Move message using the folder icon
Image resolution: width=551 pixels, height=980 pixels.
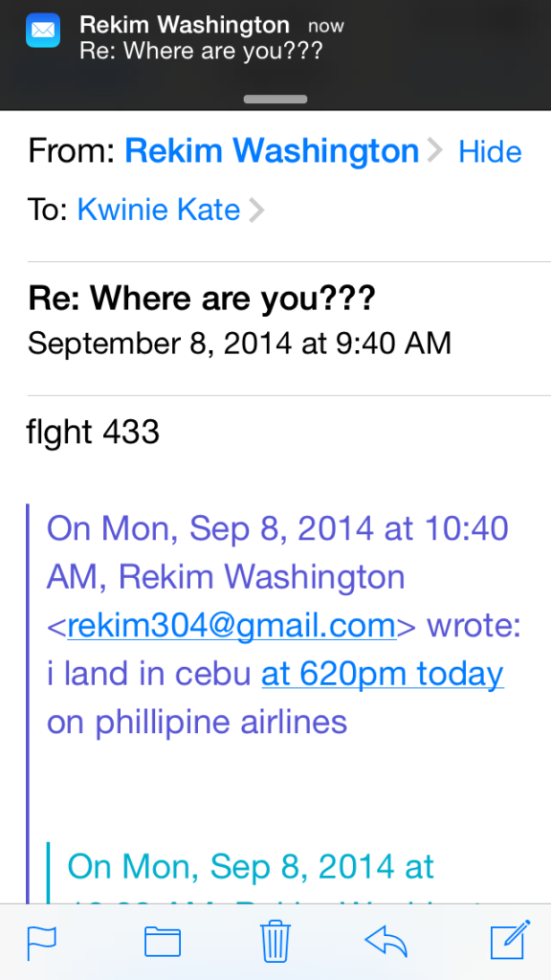163,942
